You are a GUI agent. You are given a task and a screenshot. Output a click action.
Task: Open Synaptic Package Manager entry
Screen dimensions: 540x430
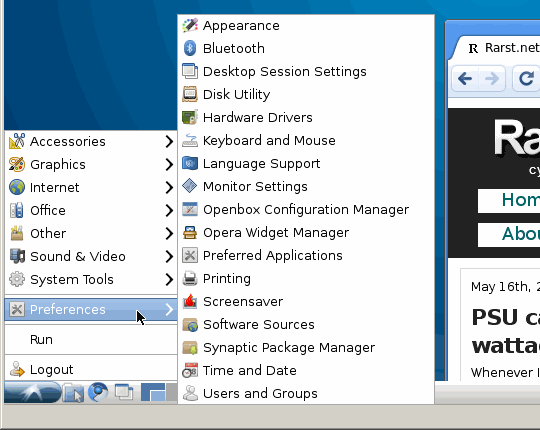306,347
